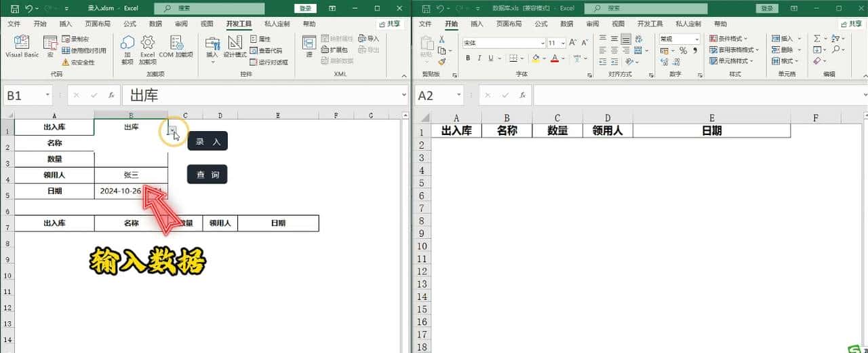
Task: Toggle bold formatting in 数据库 window
Action: (x=467, y=59)
